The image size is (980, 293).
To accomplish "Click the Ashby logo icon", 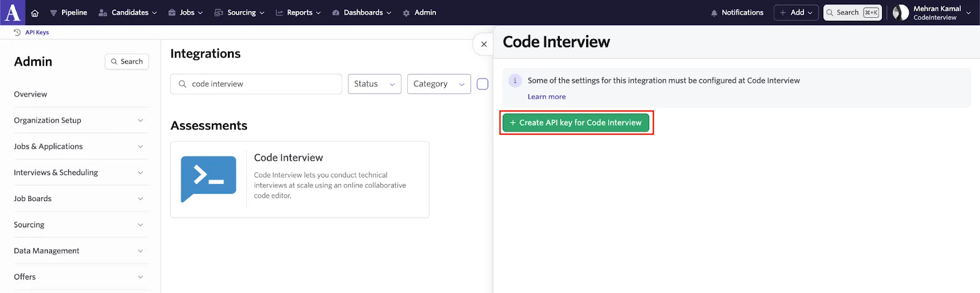I will 12,12.
